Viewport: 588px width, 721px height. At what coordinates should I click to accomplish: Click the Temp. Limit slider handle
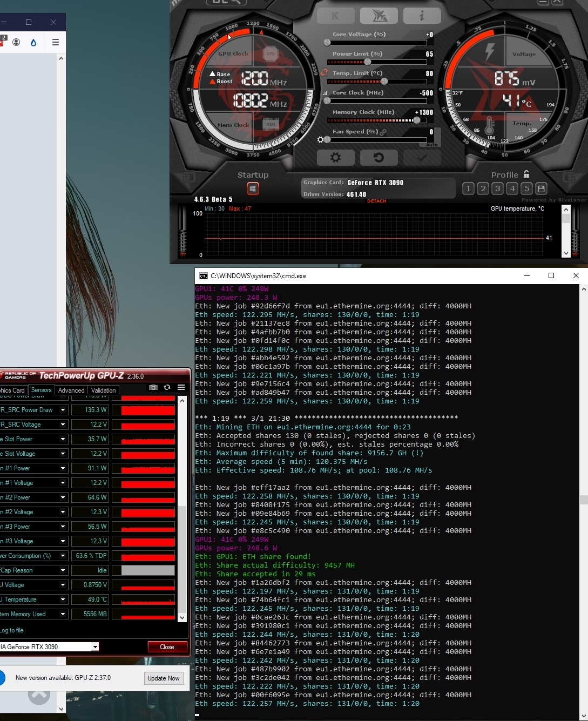[384, 82]
